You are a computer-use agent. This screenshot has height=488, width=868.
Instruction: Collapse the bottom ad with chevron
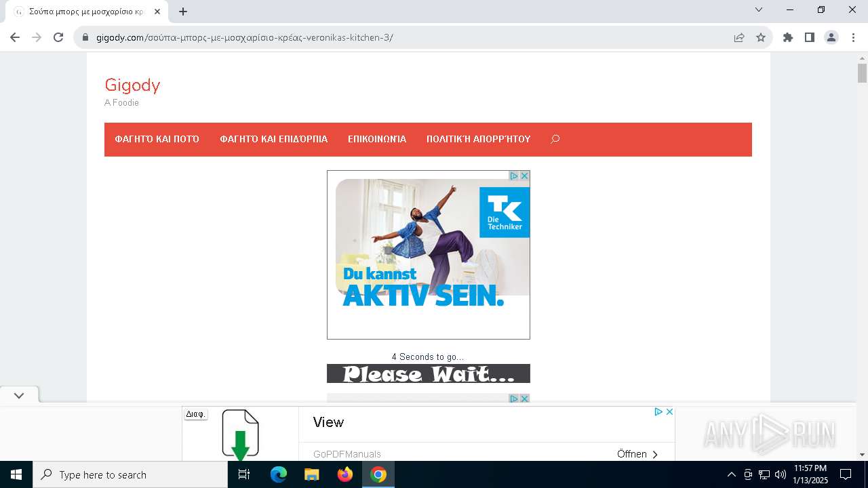[19, 395]
